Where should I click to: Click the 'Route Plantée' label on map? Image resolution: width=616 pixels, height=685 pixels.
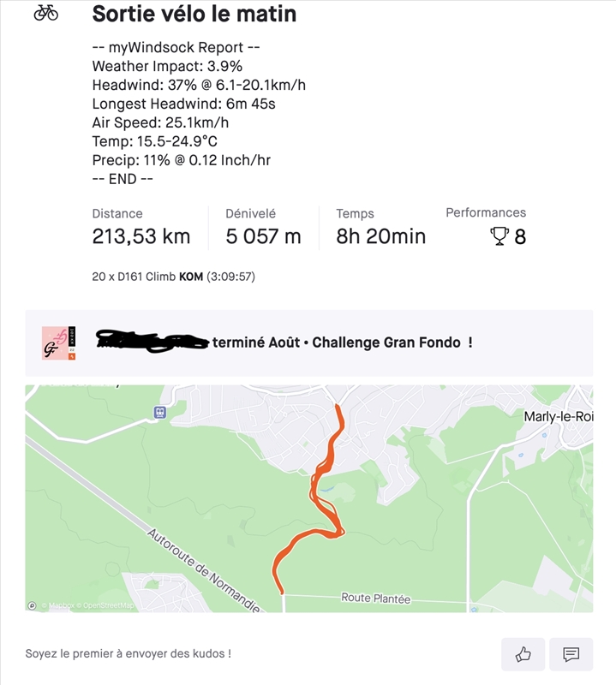click(375, 599)
